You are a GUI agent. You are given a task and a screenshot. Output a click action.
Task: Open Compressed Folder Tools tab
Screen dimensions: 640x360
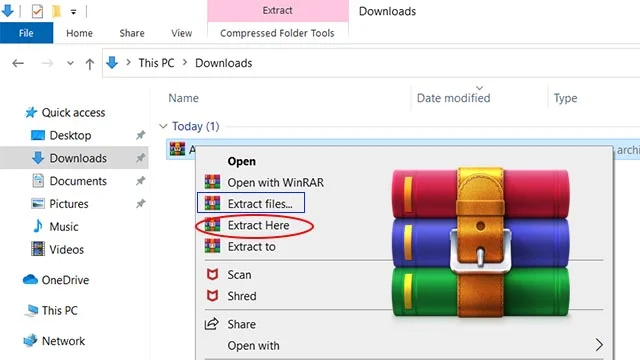click(x=277, y=33)
